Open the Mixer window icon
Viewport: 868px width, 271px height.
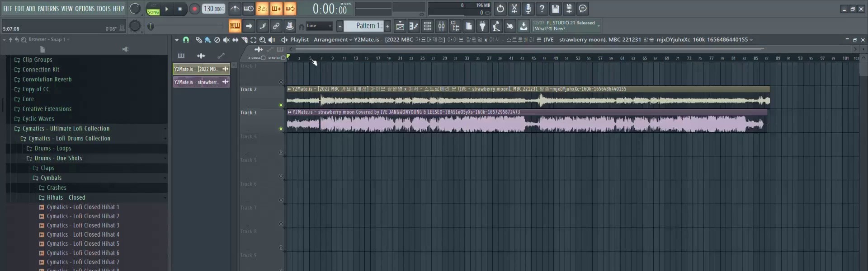tap(441, 26)
